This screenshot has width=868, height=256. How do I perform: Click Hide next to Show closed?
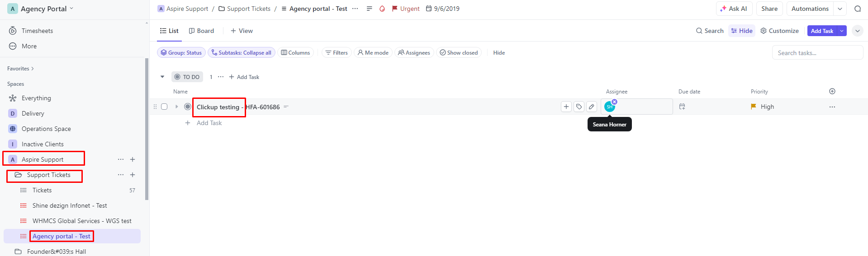[x=499, y=53]
